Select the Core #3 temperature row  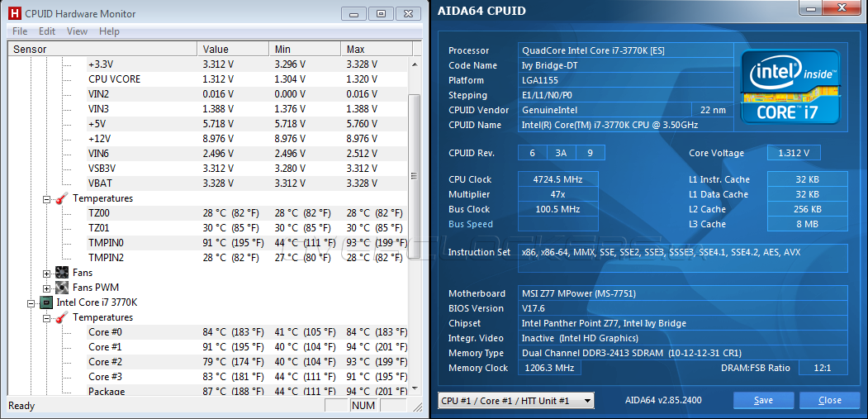click(x=247, y=377)
